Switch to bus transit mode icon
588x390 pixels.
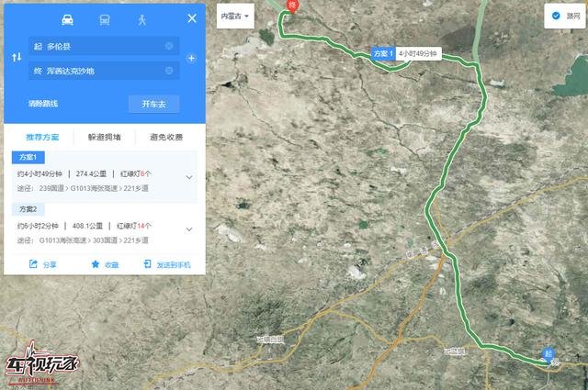(105, 20)
